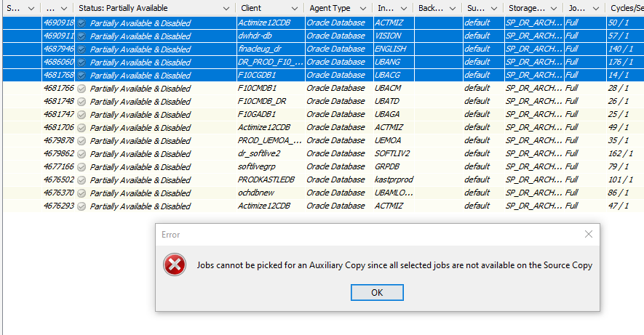Click status icon for job 4690918

[82, 23]
